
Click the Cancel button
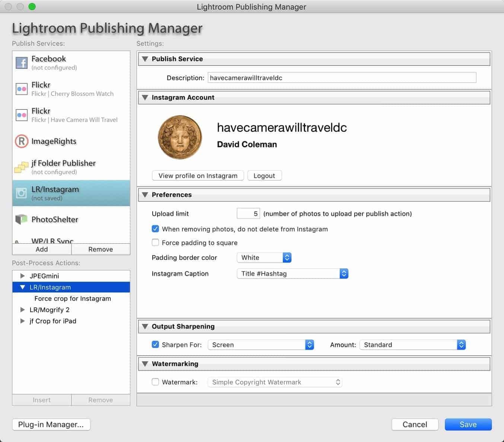415,425
